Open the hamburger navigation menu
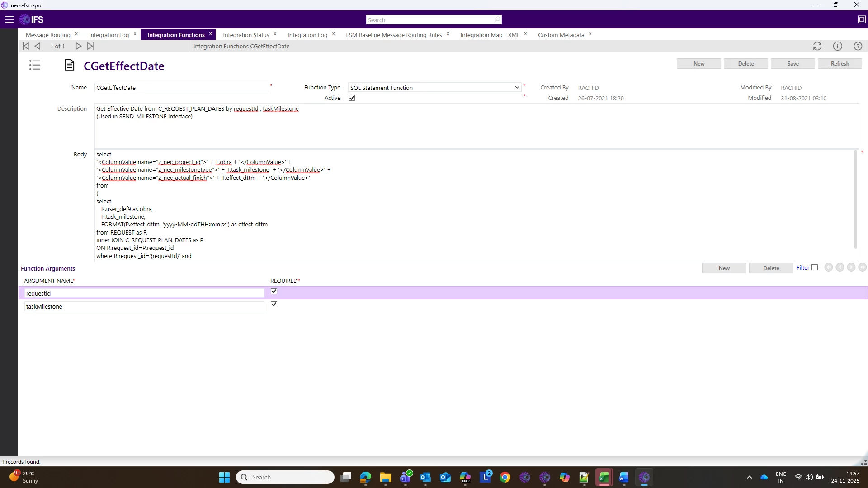Screen dimensions: 868x488 click(9, 19)
